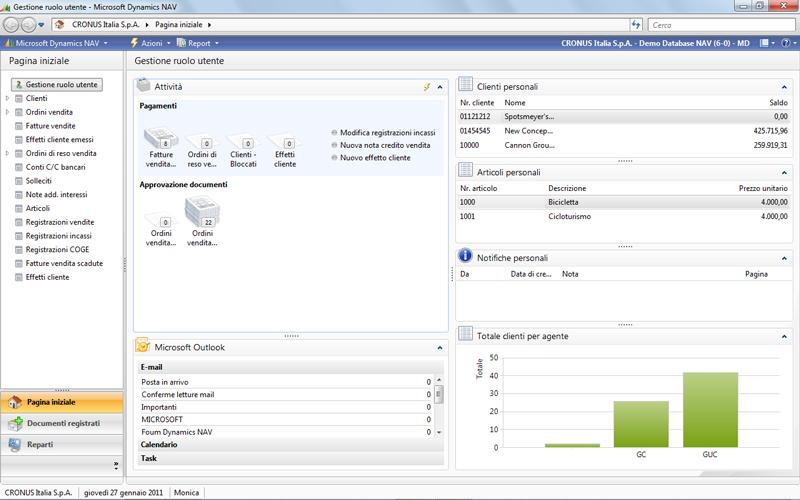
Task: Select Registrazioni COGE in navigation list
Action: coord(59,249)
